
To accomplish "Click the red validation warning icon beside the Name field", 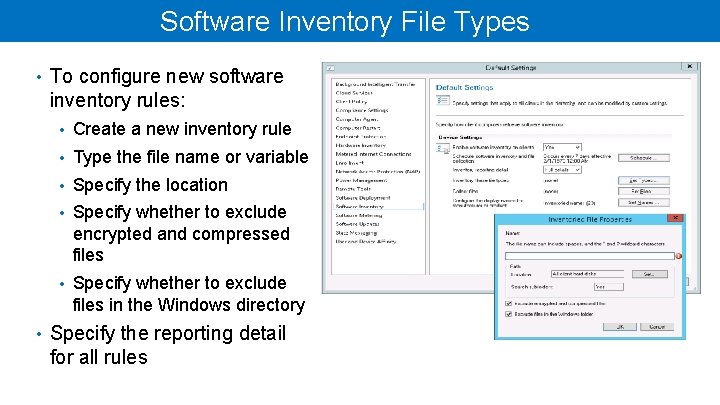I will 679,256.
